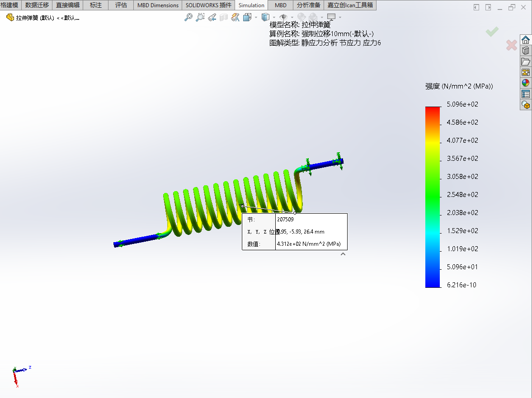Collapse the probe result callout chevron
Viewport: 532px width, 398px height.
point(343,254)
